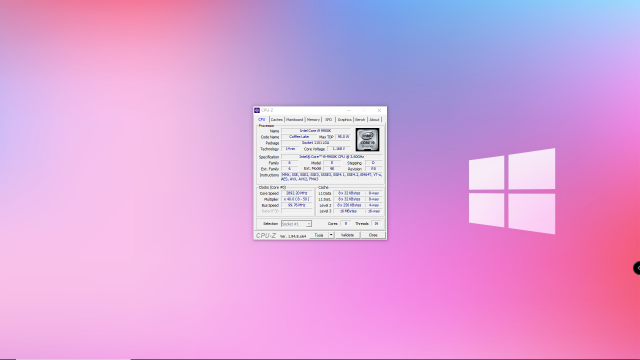Click the Cores count value
The width and height of the screenshot is (640, 360).
[346, 224]
